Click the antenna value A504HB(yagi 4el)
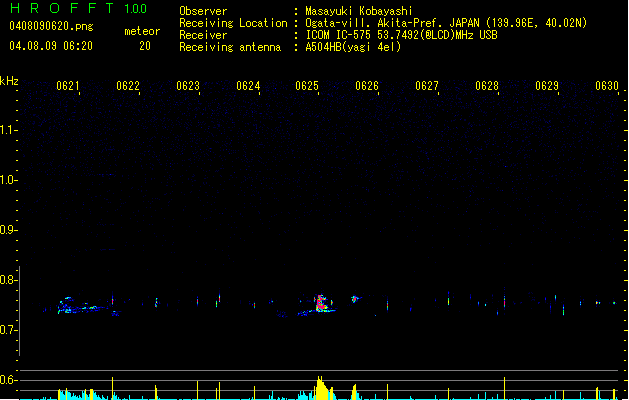 pos(353,47)
